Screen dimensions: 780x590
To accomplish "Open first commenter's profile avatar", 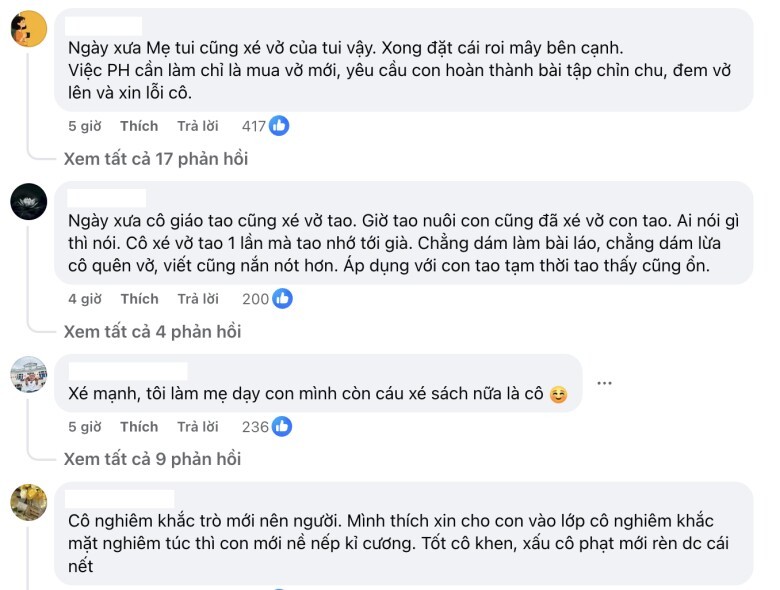I will [x=29, y=30].
